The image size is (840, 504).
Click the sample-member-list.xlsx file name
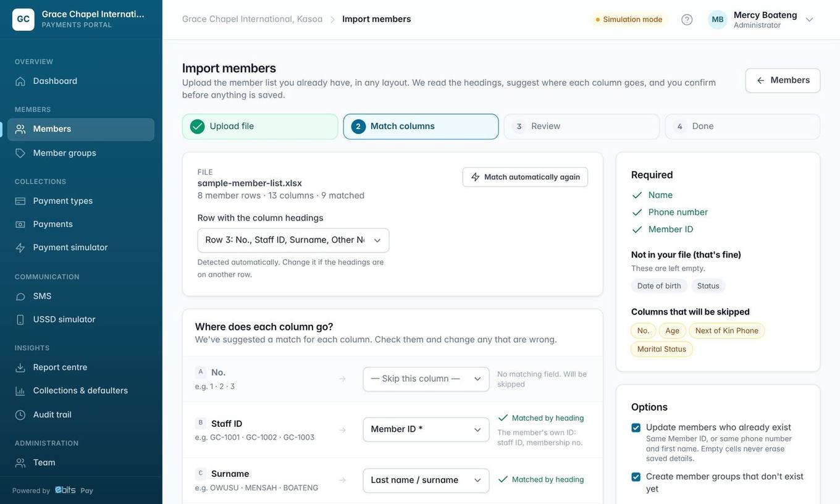tap(250, 183)
